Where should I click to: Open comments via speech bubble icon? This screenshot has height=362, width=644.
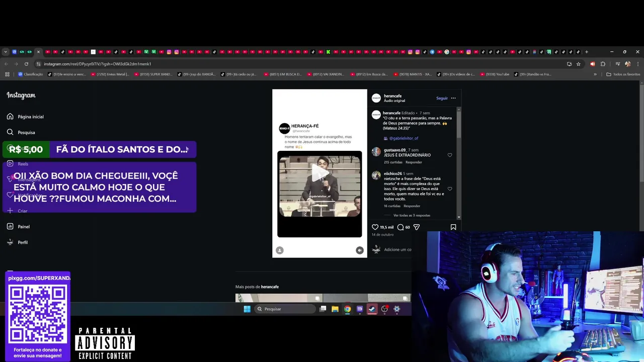pyautogui.click(x=400, y=227)
